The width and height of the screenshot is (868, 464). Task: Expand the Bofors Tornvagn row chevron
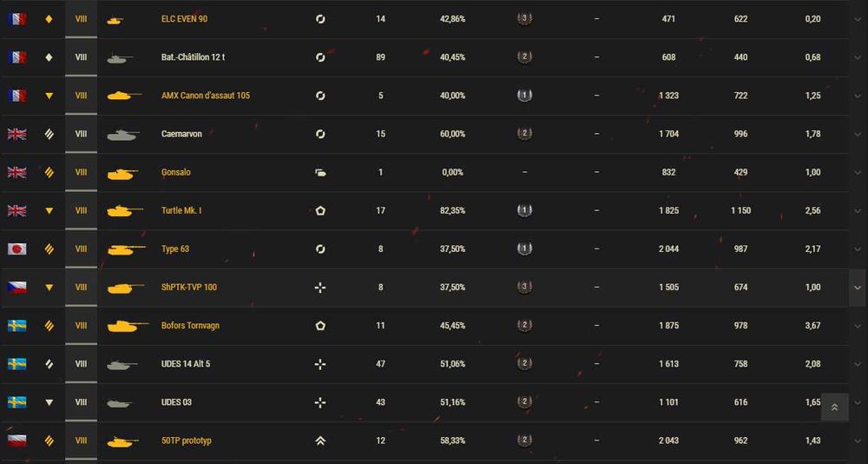pyautogui.click(x=858, y=326)
